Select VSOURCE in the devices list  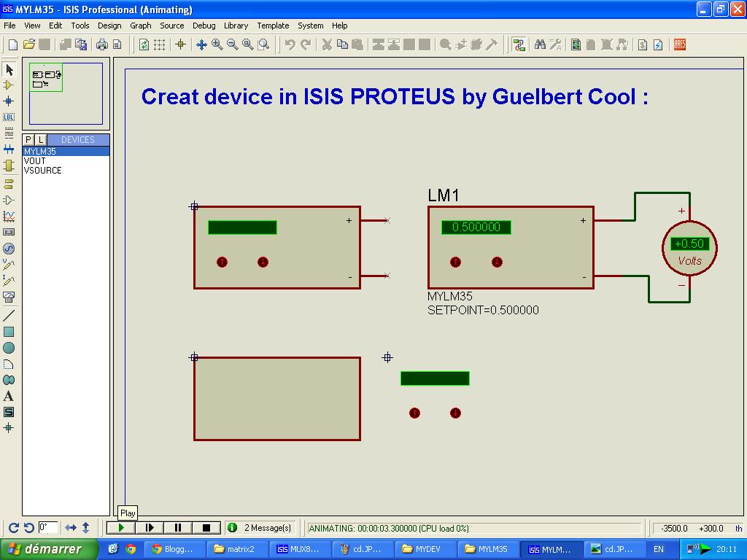[x=66, y=171]
